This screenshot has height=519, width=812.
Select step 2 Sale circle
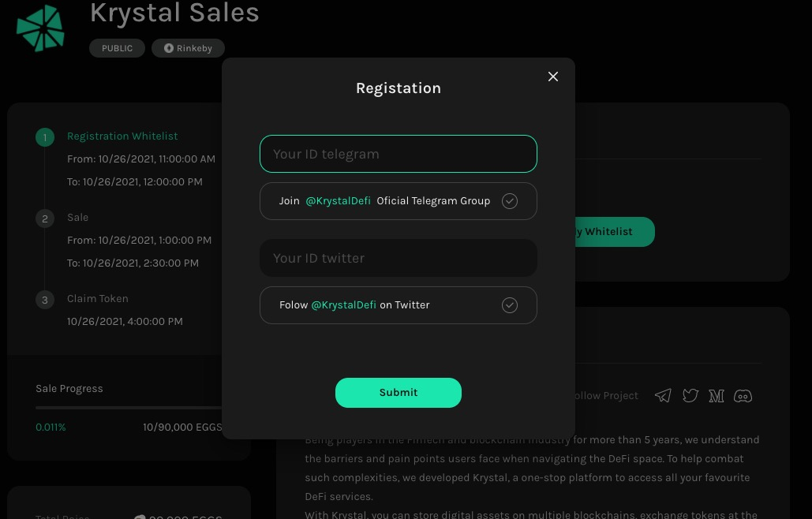[45, 218]
